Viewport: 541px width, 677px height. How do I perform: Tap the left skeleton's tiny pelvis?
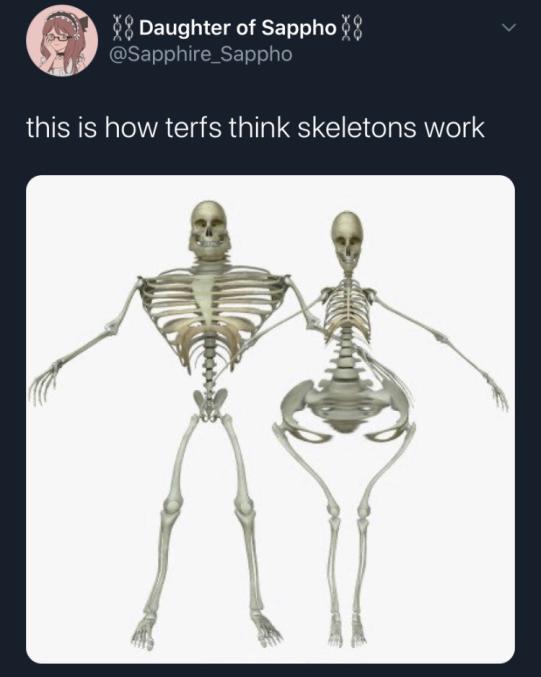point(210,402)
